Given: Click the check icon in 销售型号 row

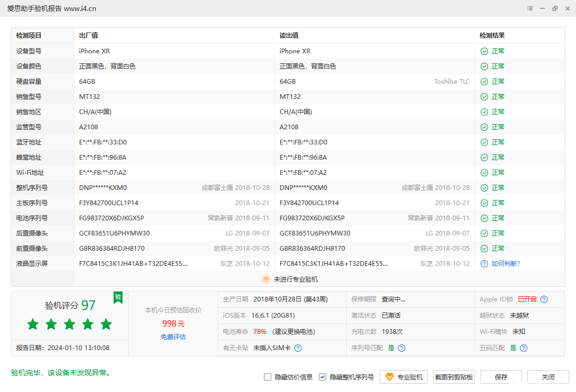Looking at the screenshot, I should pyautogui.click(x=484, y=97).
